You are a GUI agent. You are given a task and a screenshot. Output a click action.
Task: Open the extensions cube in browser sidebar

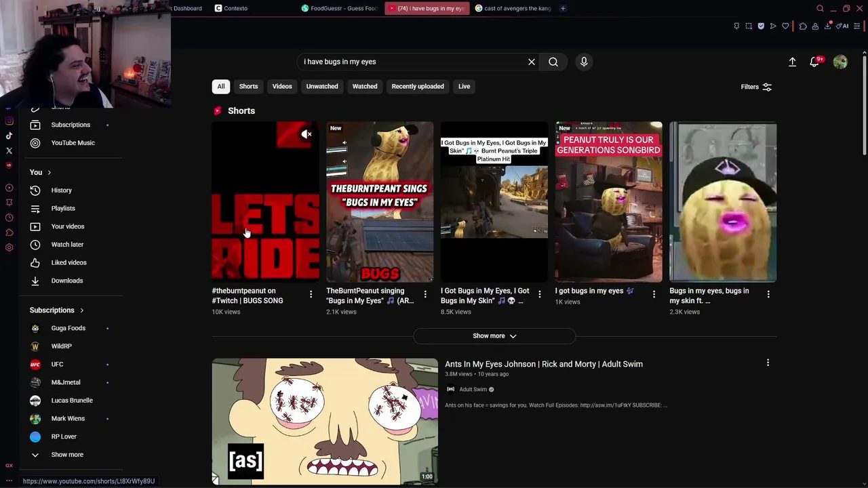pos(9,232)
